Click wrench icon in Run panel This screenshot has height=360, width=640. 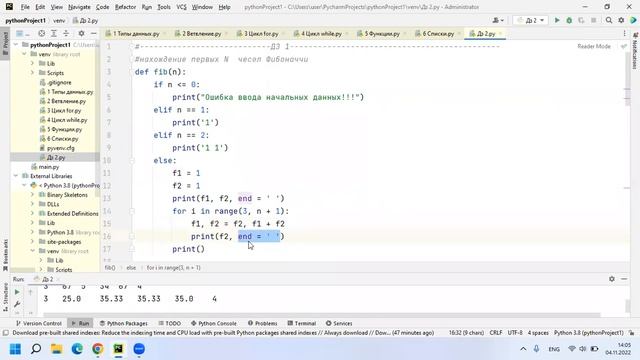17,304
